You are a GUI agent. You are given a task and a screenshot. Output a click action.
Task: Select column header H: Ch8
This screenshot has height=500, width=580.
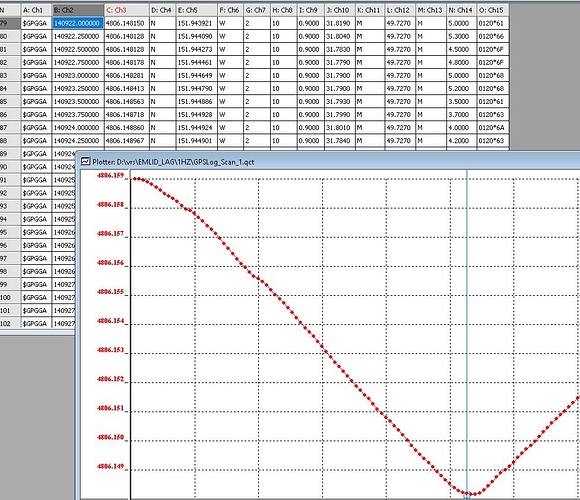pos(284,10)
